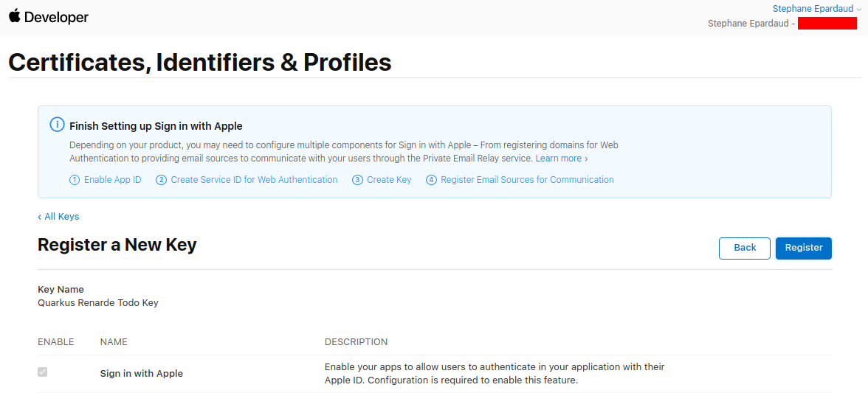Click the circled number 1 step icon

click(x=75, y=180)
